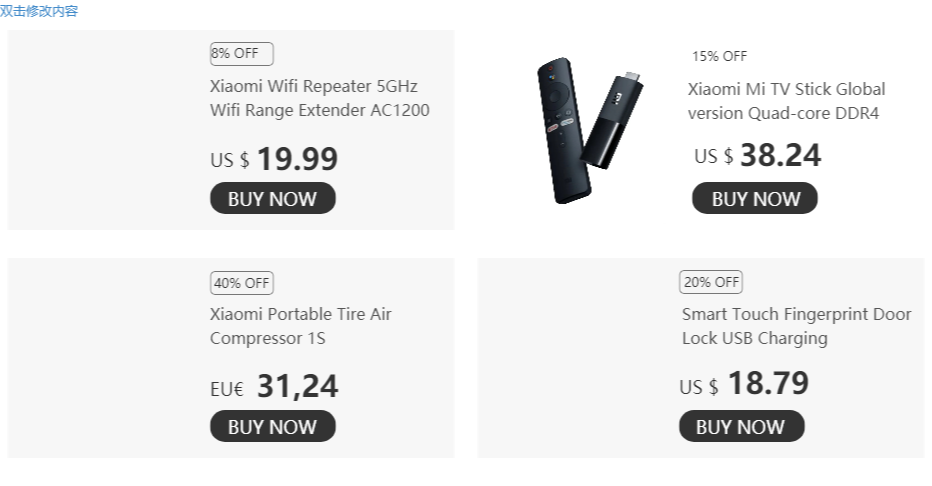
Task: Select the 8% OFF discount badge
Action: (241, 54)
